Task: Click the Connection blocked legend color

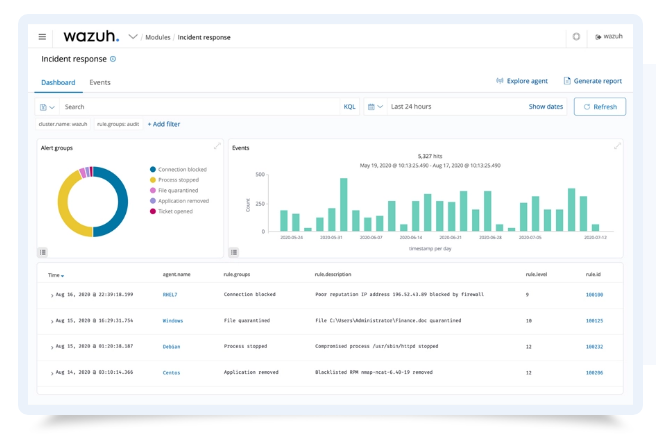Action: point(152,170)
